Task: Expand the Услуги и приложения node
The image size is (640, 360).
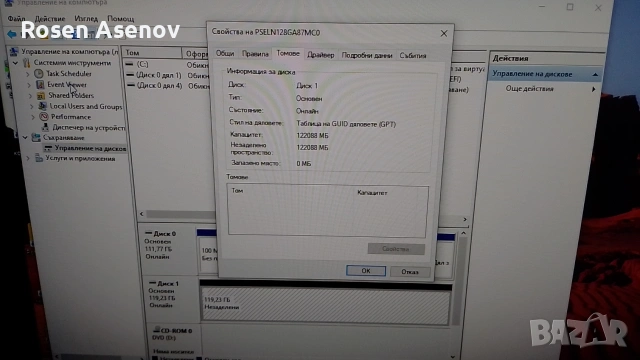Action: point(28,158)
